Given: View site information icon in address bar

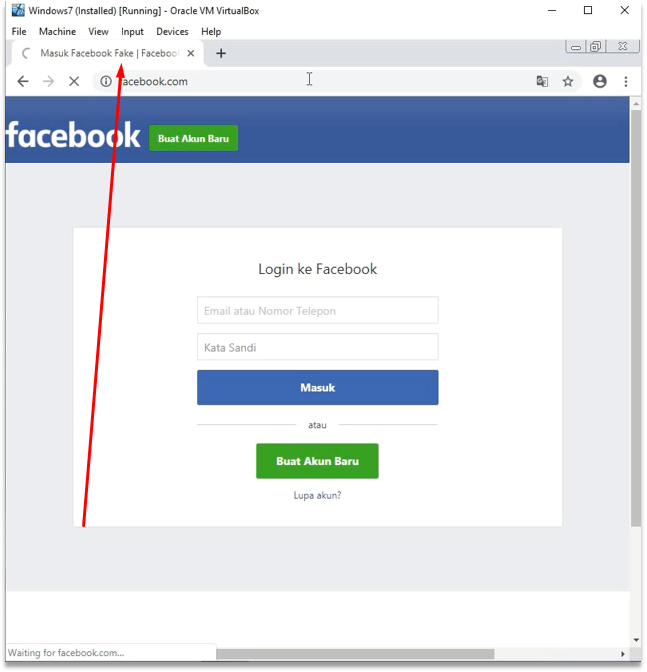Looking at the screenshot, I should (x=106, y=81).
